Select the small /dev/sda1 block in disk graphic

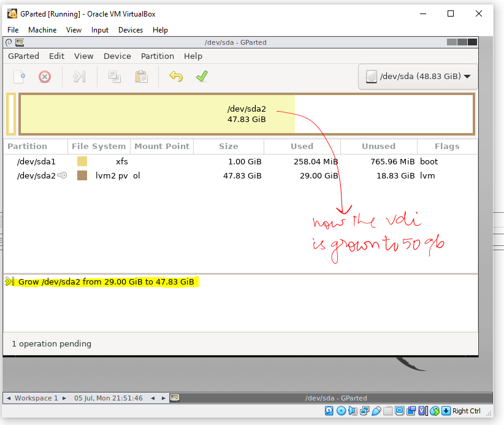11,114
